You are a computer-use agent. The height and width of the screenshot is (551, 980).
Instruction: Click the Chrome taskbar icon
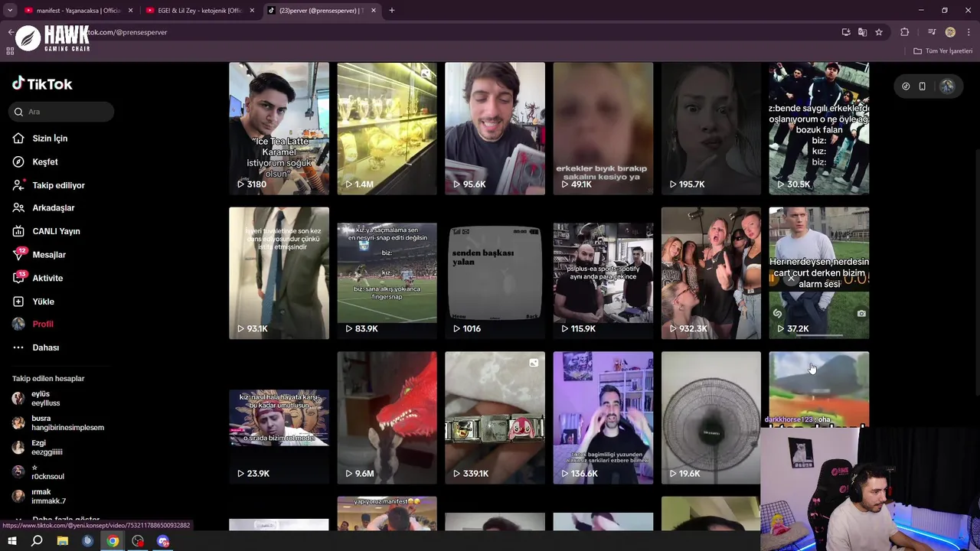113,541
